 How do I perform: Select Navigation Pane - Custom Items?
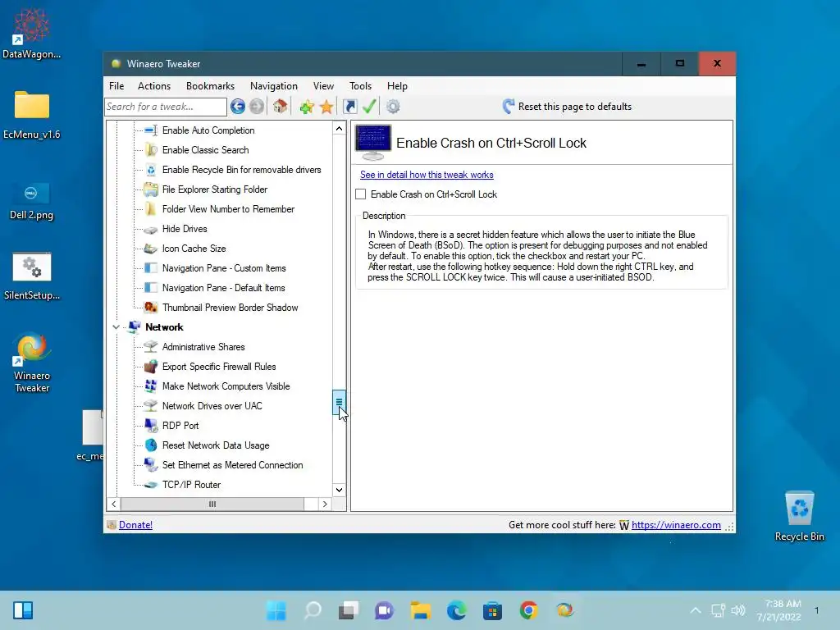pos(224,268)
